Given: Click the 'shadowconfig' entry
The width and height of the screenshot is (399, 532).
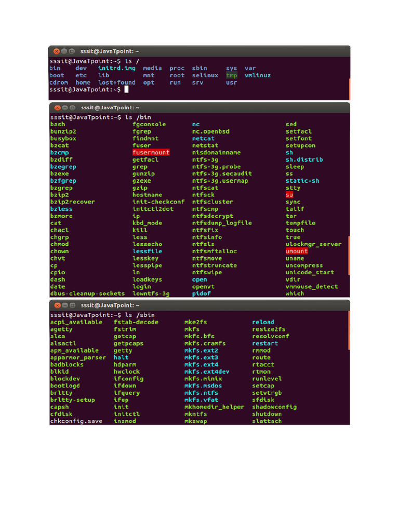Looking at the screenshot, I should 274,407.
